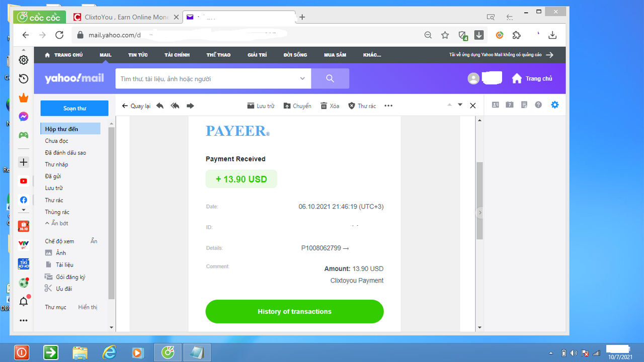Reload the current page

coord(59,35)
